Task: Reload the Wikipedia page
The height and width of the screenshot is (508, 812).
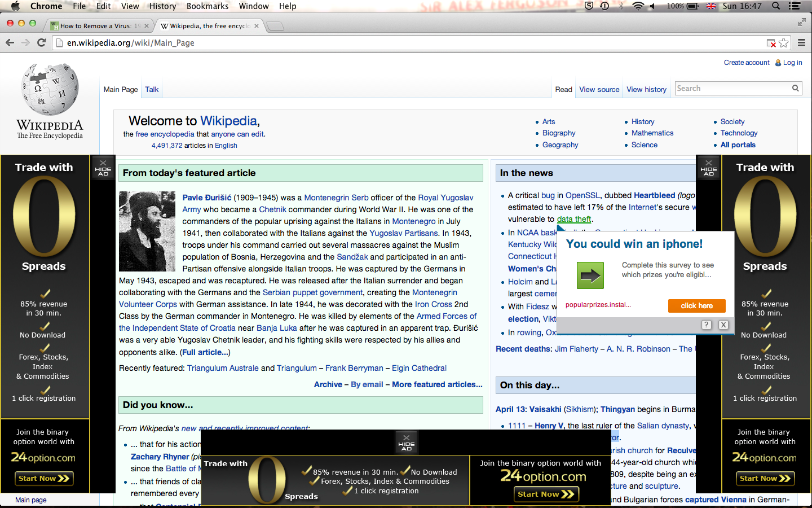Action: 41,43
